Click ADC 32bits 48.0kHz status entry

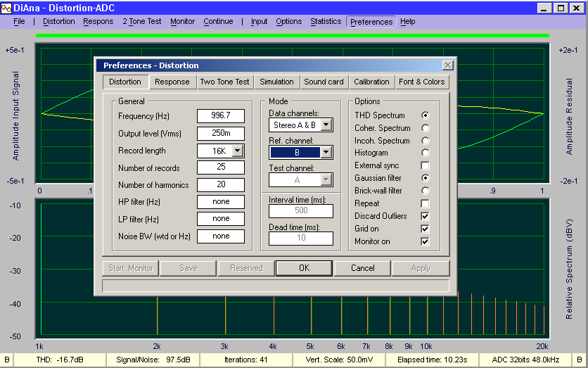[x=525, y=360]
